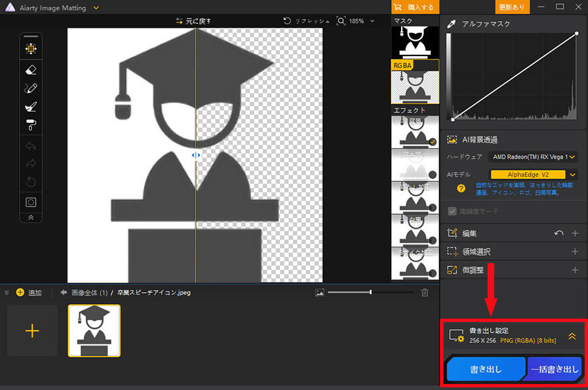The height and width of the screenshot is (390, 588).
Task: Open the Aiarty Image Matting title dropdown
Action: click(x=96, y=7)
